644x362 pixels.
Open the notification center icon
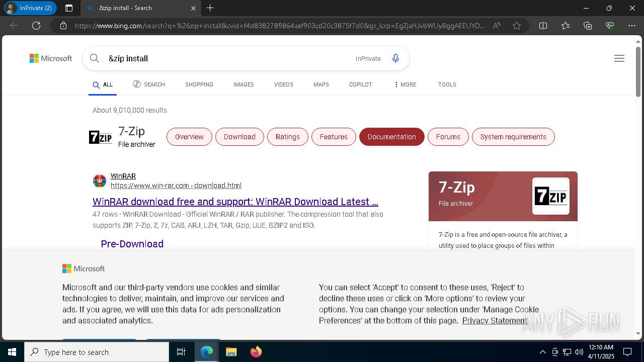point(627,352)
